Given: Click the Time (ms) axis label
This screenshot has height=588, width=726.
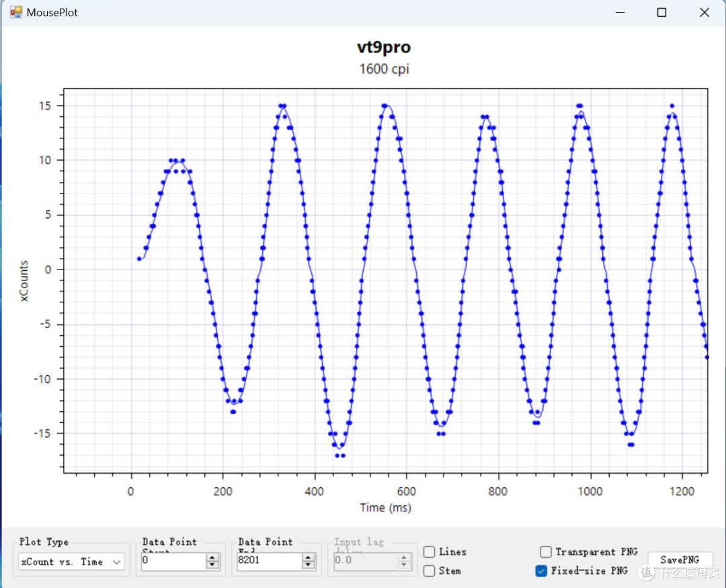Looking at the screenshot, I should (386, 508).
